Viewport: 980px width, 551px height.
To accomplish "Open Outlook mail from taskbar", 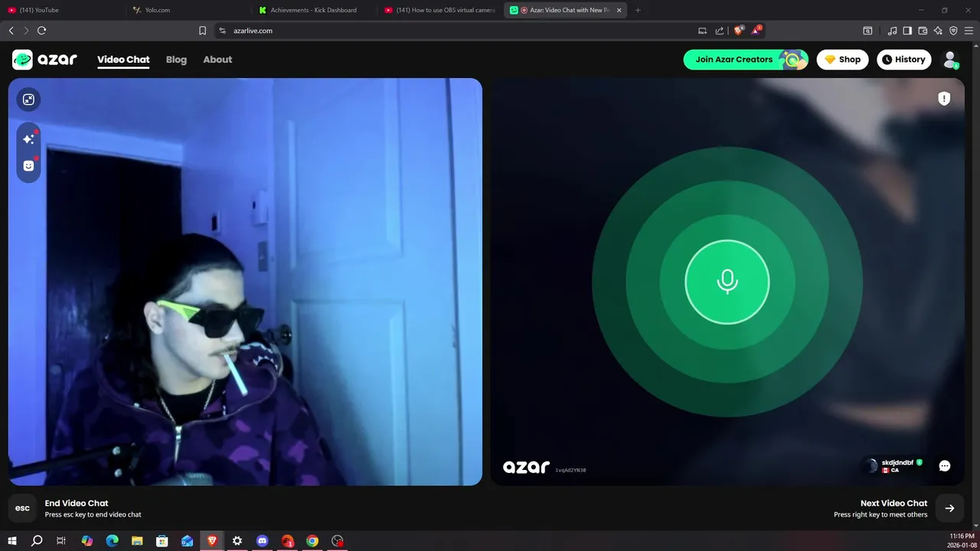I will point(188,541).
